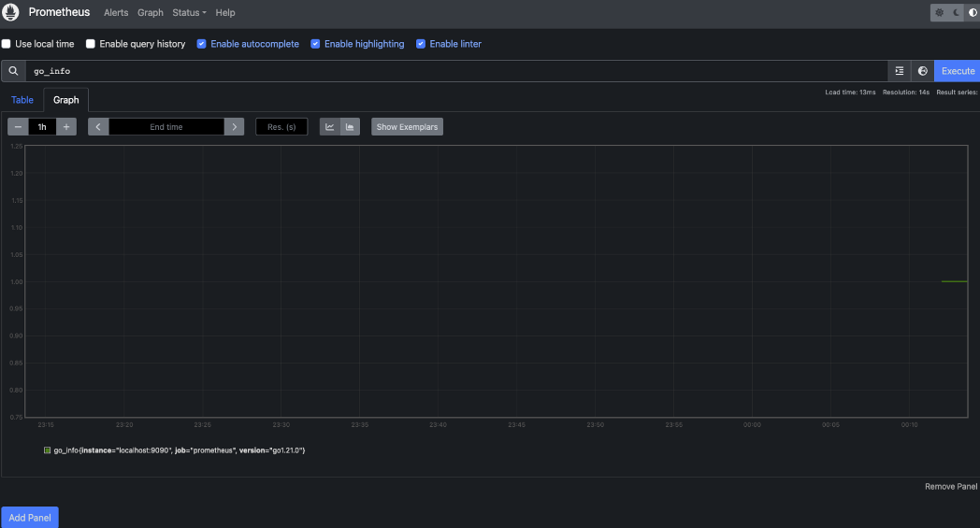The height and width of the screenshot is (528, 980).
Task: Click the "Load time: 13ms" stat
Action: [x=850, y=92]
